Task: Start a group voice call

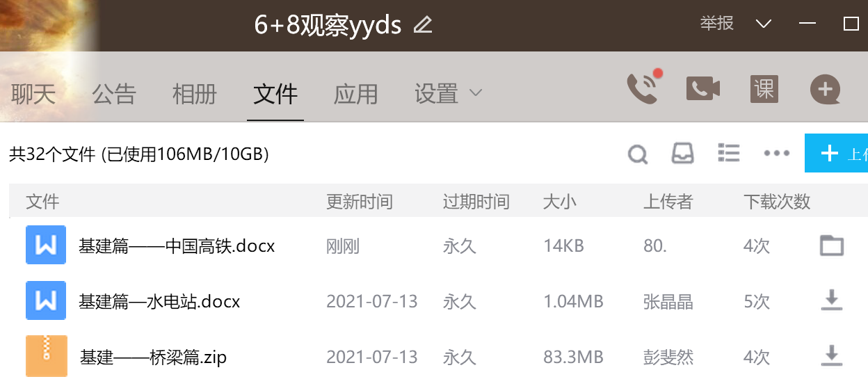Action: tap(643, 89)
